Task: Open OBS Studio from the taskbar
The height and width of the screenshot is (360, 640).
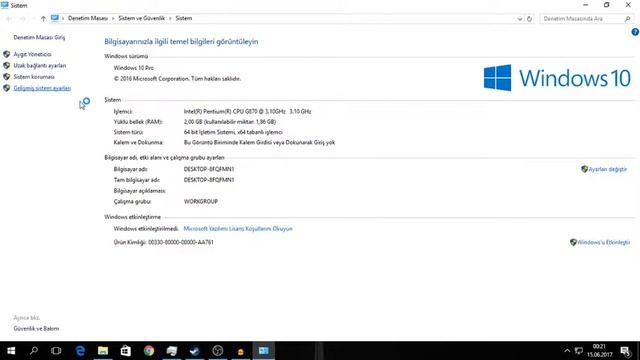Action: click(x=218, y=351)
